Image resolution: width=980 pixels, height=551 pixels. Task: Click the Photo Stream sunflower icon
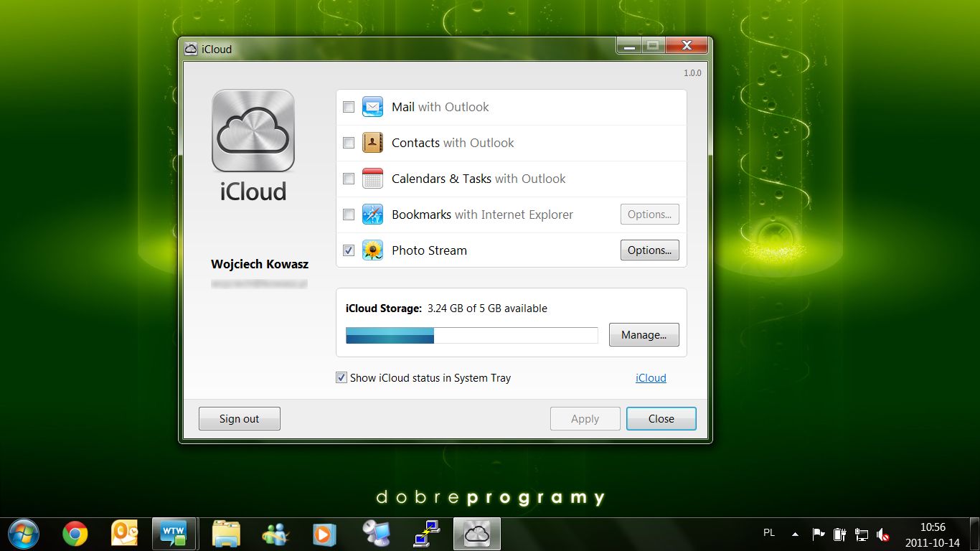[372, 250]
